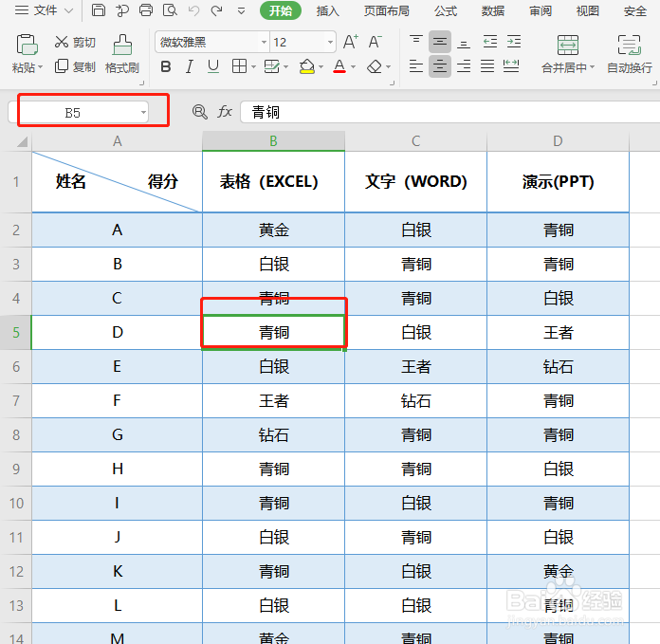Click header cell 表格 (EXCEL)
This screenshot has width=660, height=644.
pyautogui.click(x=274, y=182)
